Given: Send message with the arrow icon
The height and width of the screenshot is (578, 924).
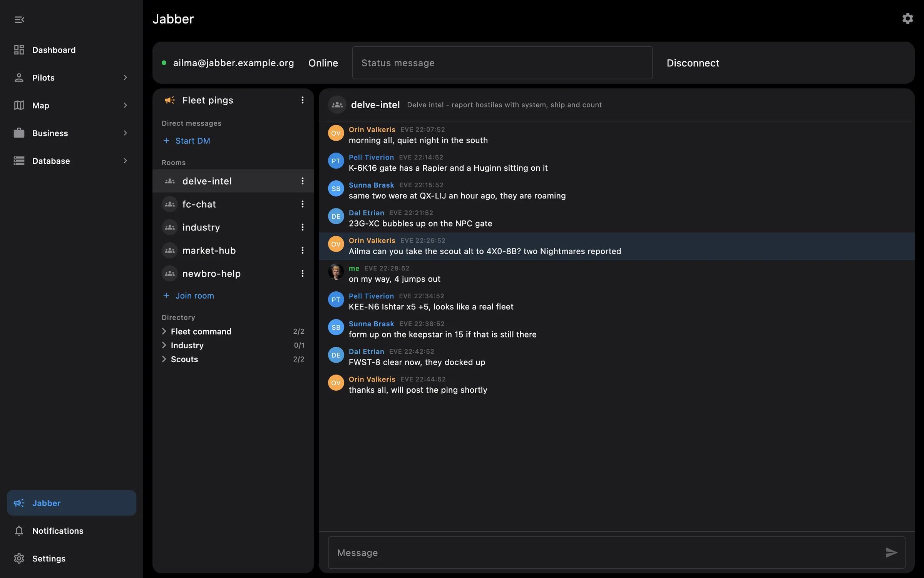Looking at the screenshot, I should (x=891, y=553).
